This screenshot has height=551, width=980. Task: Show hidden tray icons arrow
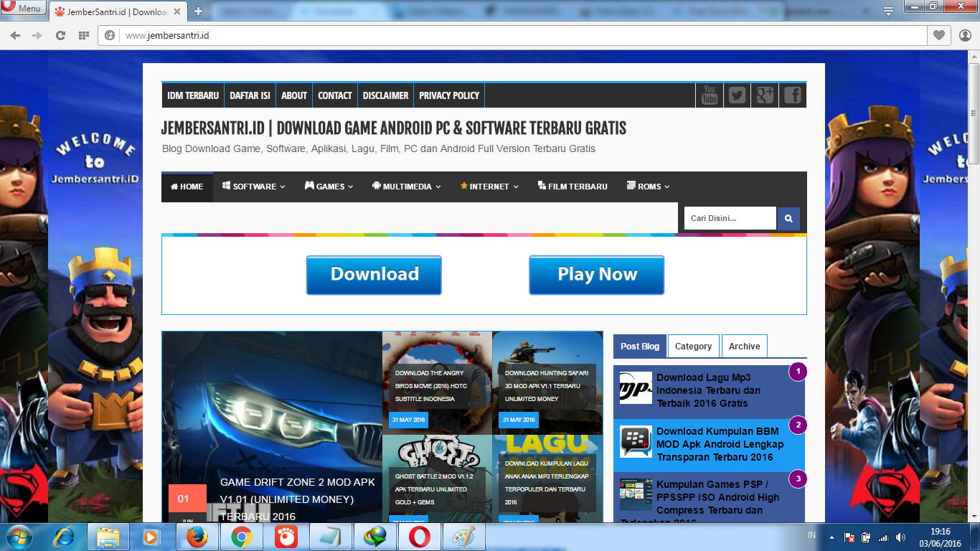pos(832,537)
